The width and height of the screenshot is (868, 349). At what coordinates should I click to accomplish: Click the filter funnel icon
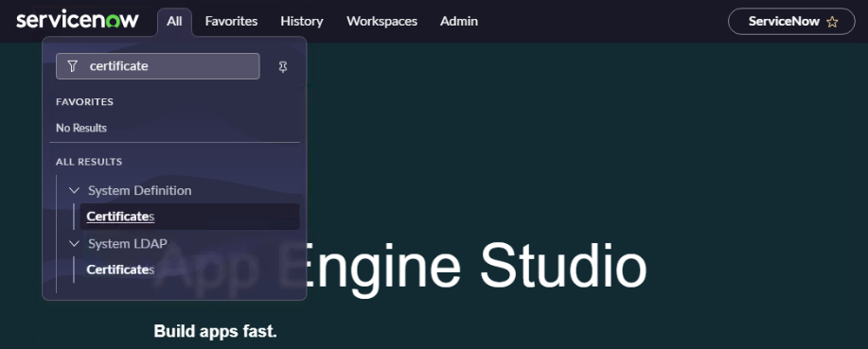coord(73,66)
